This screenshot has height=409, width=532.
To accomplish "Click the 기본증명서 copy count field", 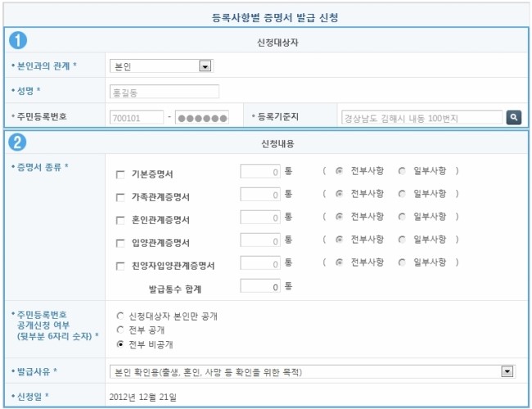I will point(260,171).
